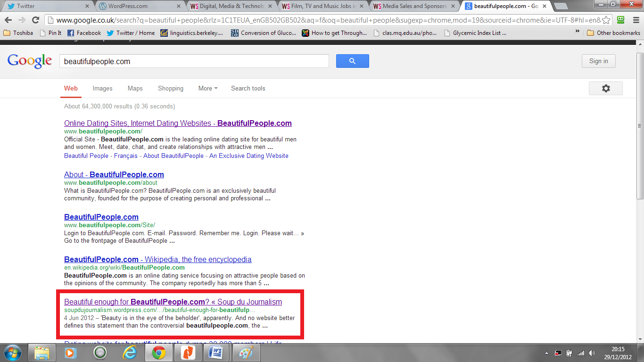The image size is (644, 362).
Task: Click the network signal tray icon
Action: 581,353
